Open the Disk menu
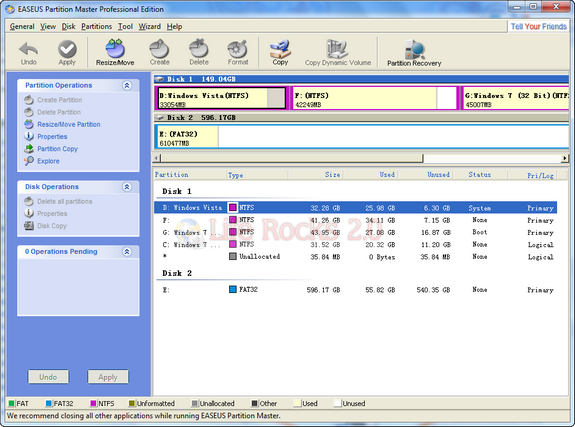 click(x=68, y=26)
